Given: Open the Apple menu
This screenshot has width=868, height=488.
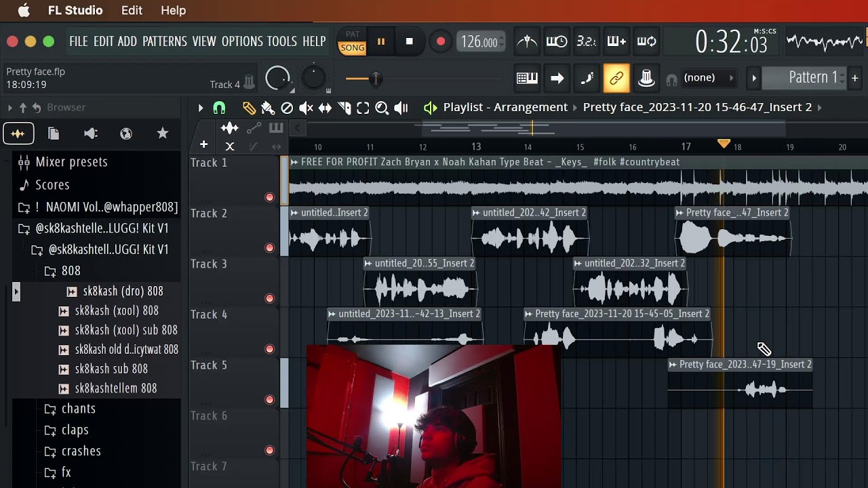Looking at the screenshot, I should coord(24,10).
